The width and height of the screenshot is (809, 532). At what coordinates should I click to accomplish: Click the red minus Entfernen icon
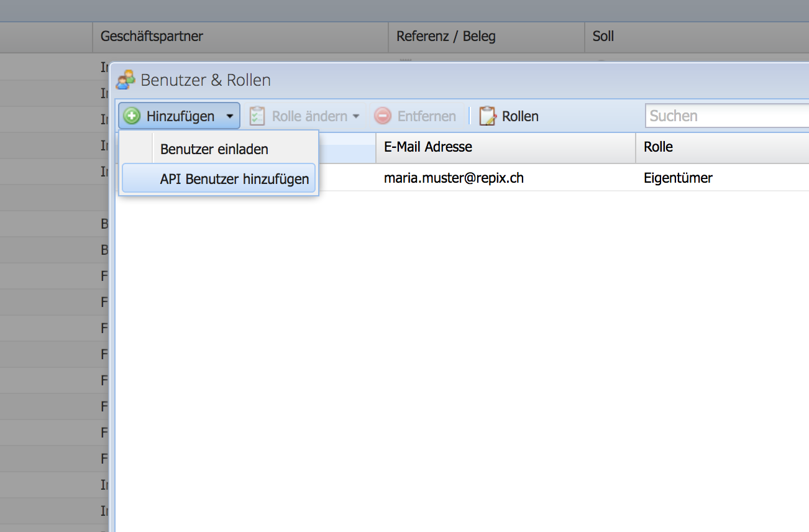coord(384,116)
